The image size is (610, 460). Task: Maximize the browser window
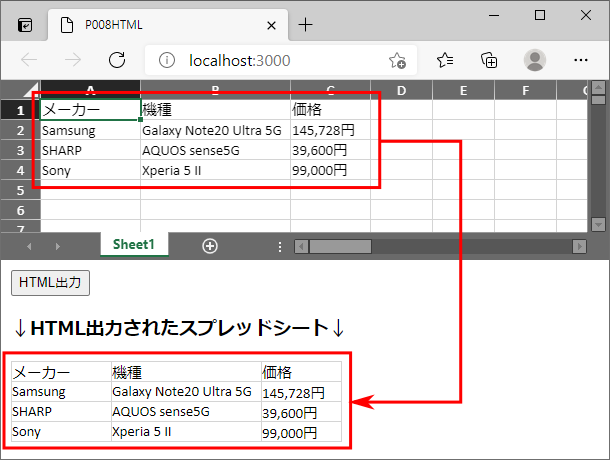click(x=540, y=16)
